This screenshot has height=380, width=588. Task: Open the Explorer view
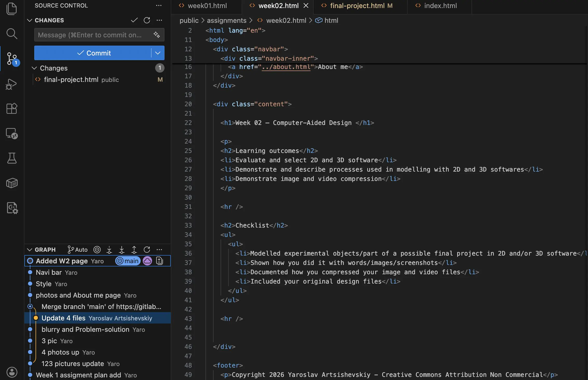click(x=12, y=9)
